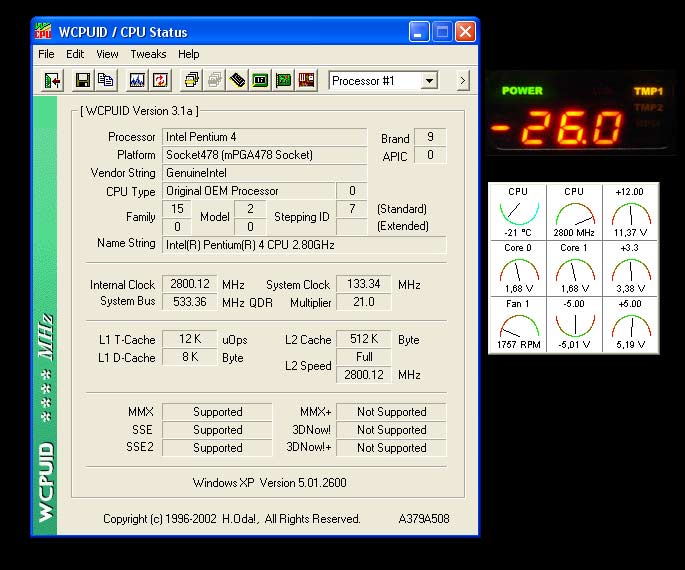685x570 pixels.
Task: Open the Edit menu
Action: 75,54
